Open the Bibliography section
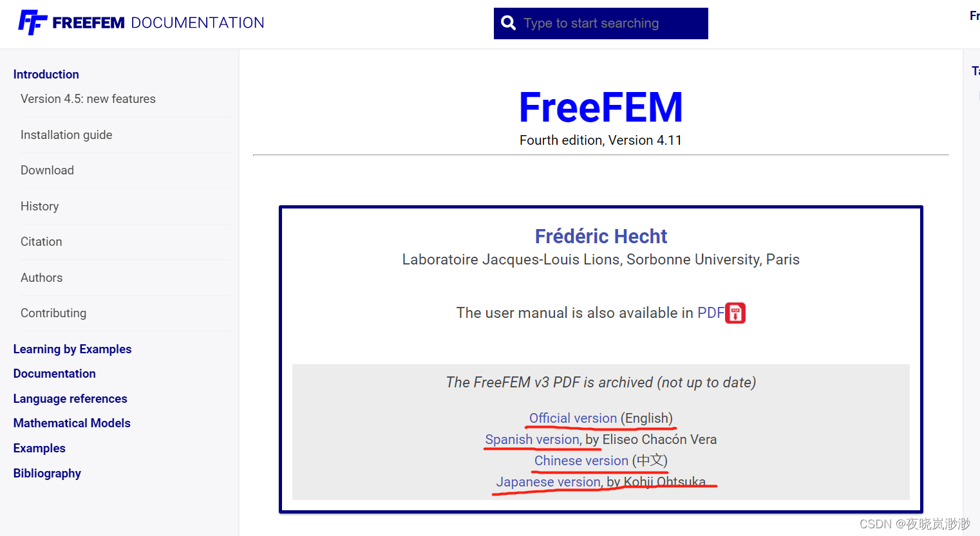Screen dimensions: 980x536 point(46,473)
